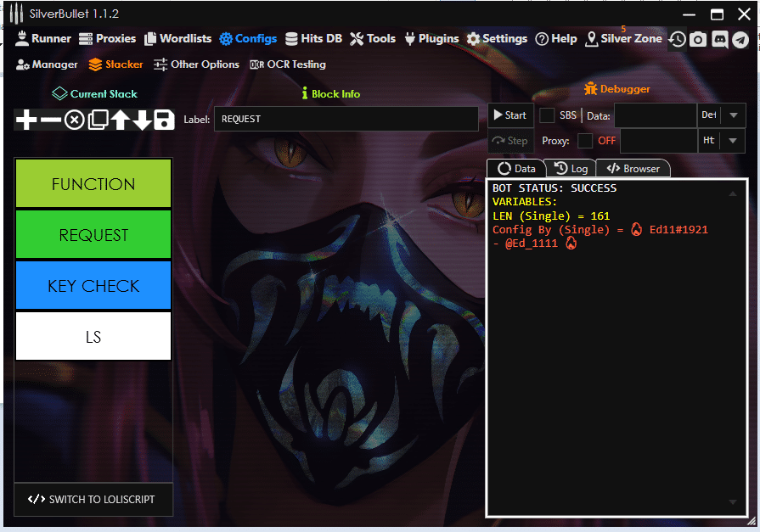The image size is (760, 532).
Task: Open changelog history clock icon
Action: point(677,39)
